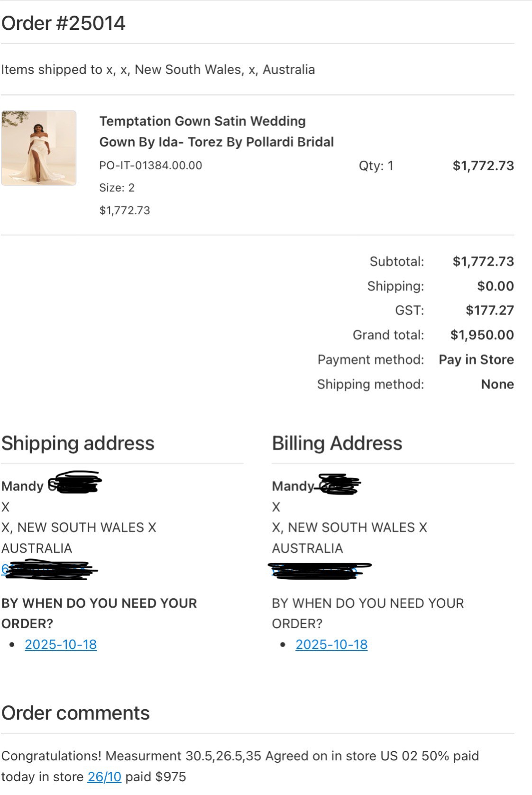
Task: Click the billing address date link 2025-10-18
Action: (x=331, y=644)
